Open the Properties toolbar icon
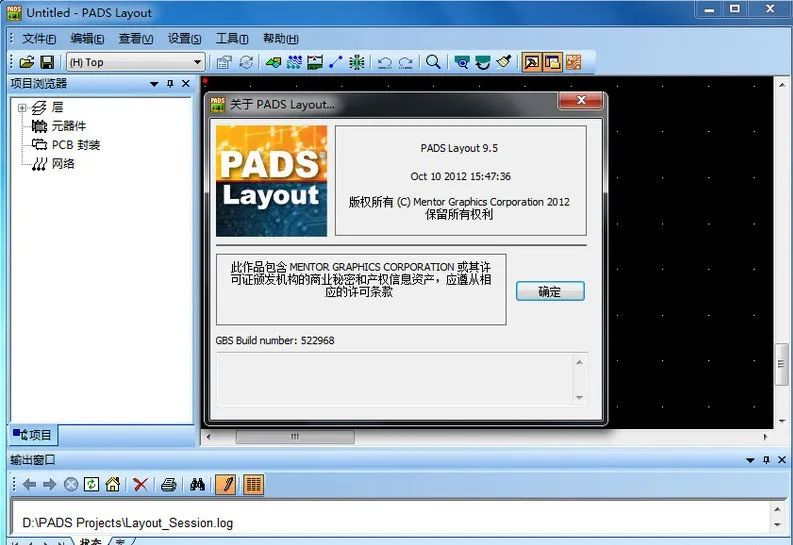The image size is (793, 545). click(x=224, y=63)
